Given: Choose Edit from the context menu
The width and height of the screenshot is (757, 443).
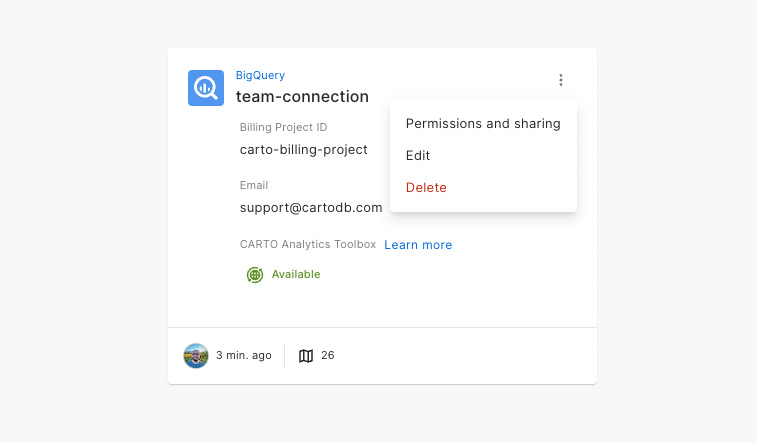Looking at the screenshot, I should click(x=418, y=156).
